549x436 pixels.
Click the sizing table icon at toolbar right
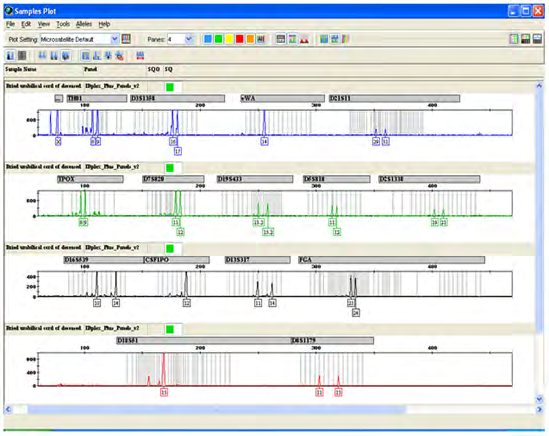coord(514,39)
